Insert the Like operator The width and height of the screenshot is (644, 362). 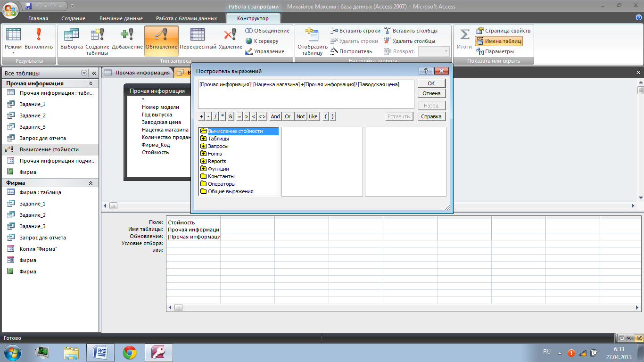click(x=313, y=116)
